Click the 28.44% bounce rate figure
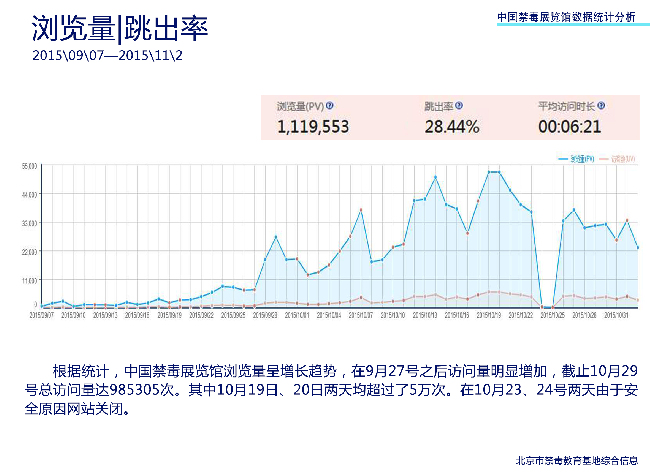This screenshot has height=473, width=650. point(451,126)
